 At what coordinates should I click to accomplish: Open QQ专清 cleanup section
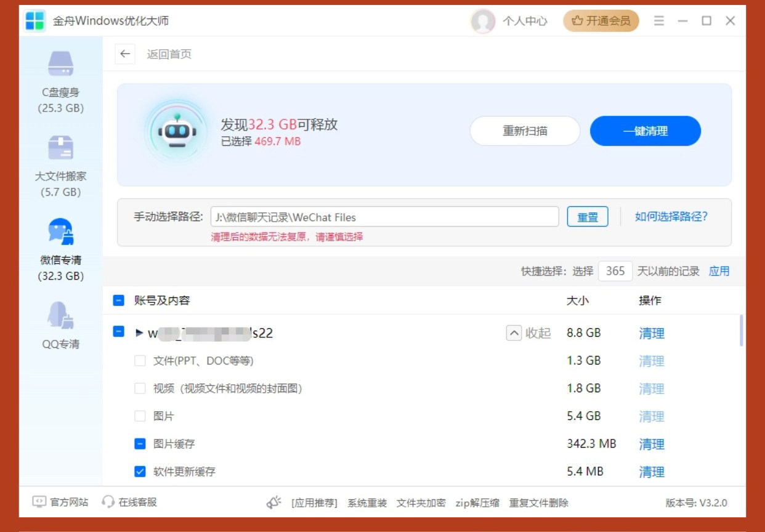click(60, 325)
